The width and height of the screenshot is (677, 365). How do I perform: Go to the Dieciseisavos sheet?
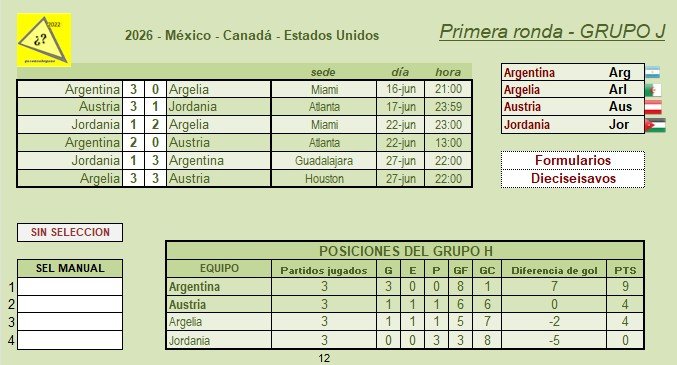[x=573, y=178]
